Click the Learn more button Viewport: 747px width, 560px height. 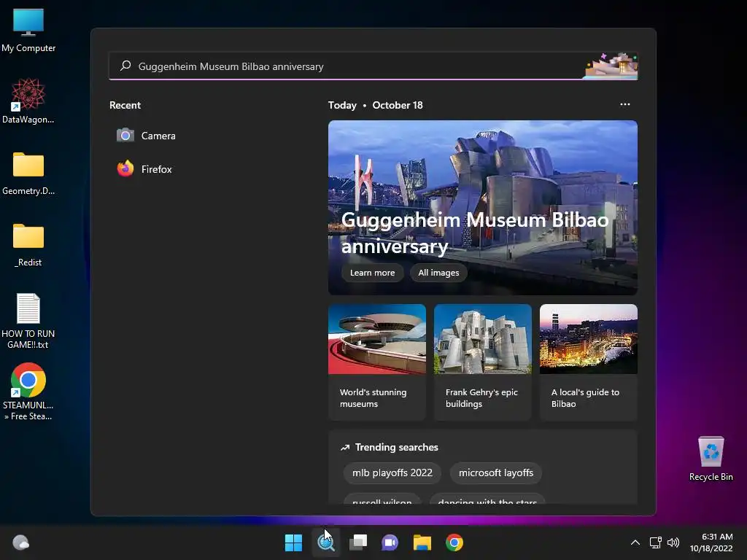[x=373, y=273]
